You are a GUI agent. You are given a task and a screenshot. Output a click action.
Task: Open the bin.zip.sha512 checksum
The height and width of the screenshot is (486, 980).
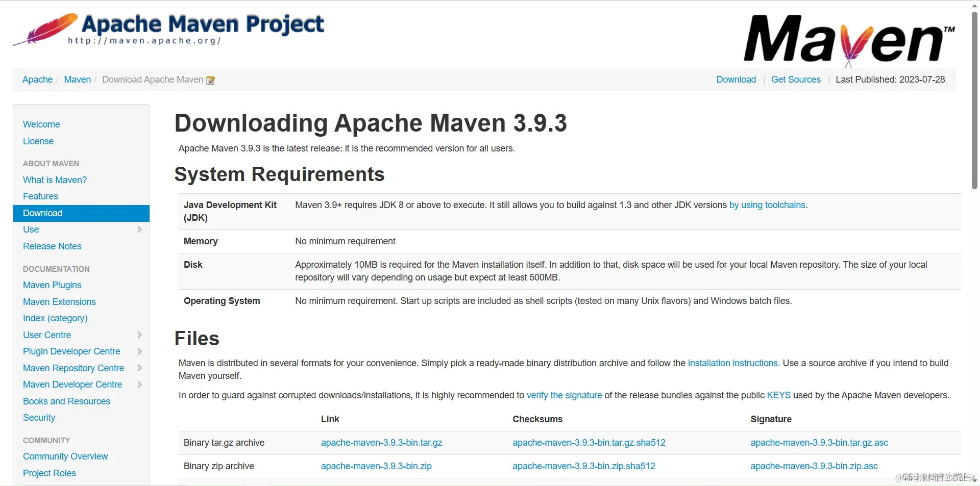tap(584, 466)
